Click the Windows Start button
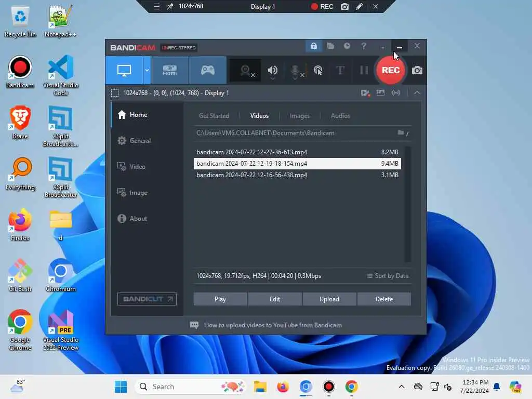This screenshot has width=532, height=399. (121, 387)
